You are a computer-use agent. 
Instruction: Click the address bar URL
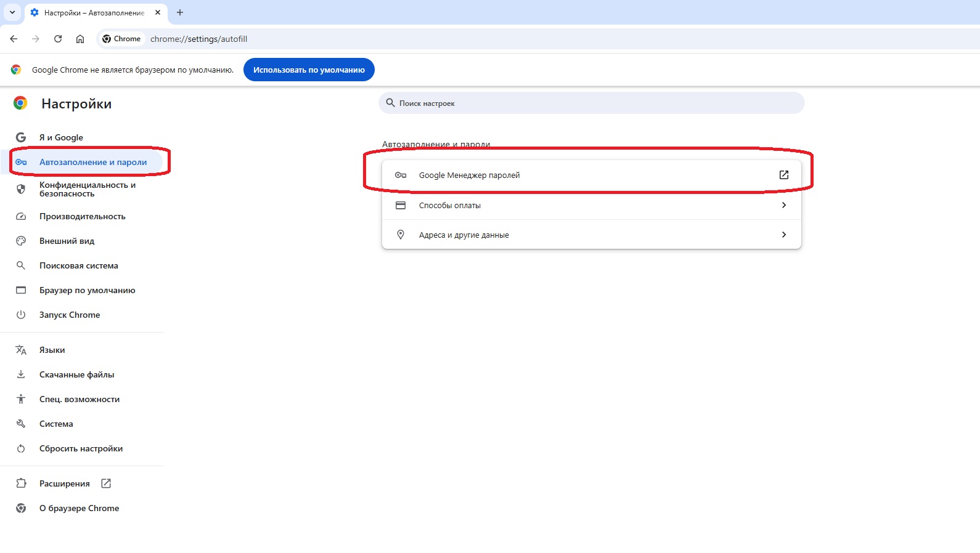pos(198,39)
